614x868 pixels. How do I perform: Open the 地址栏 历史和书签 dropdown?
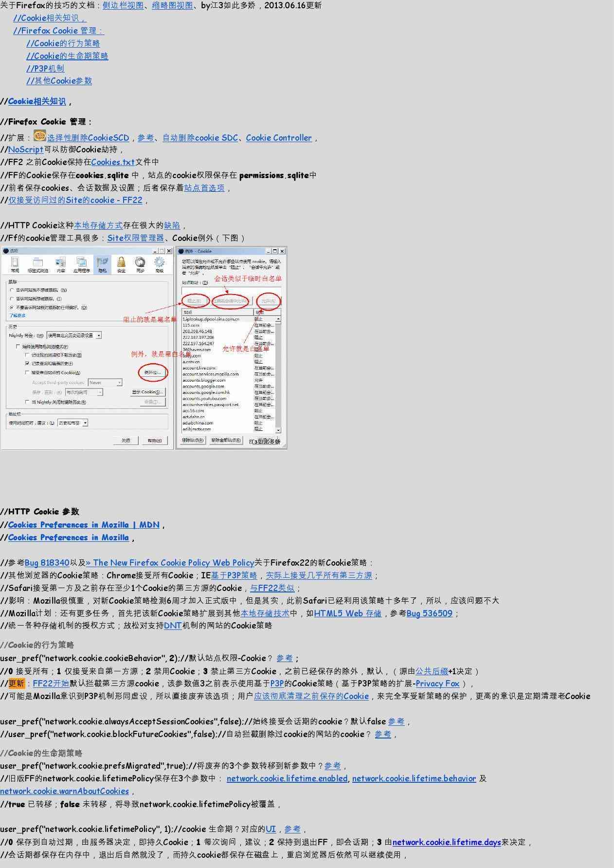(72, 423)
